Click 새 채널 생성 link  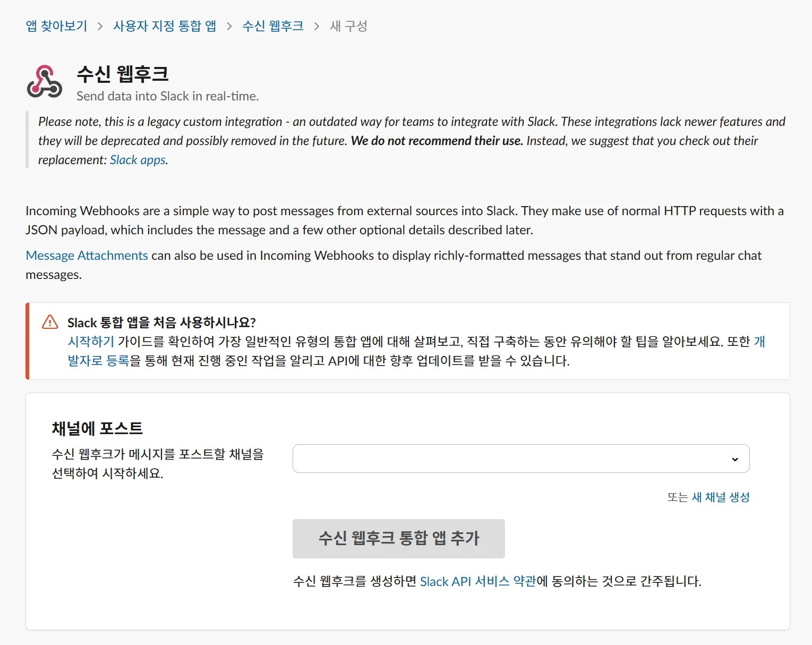tap(720, 497)
